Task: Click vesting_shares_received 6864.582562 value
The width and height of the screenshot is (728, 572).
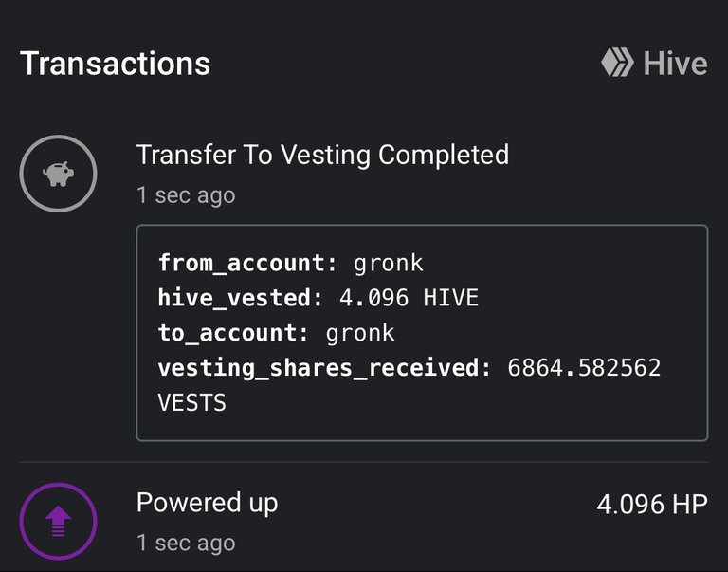Action: click(584, 367)
